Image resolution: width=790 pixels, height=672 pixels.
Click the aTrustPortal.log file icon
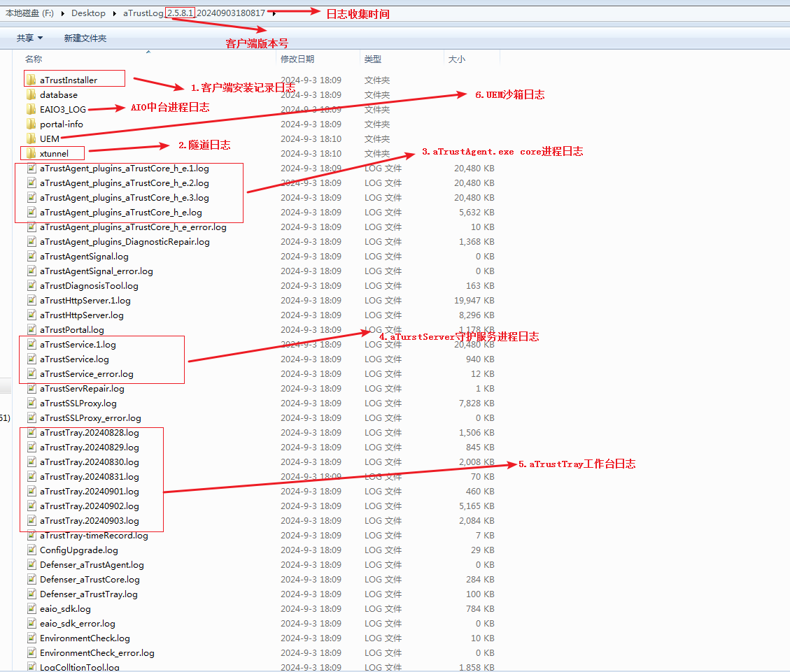[31, 329]
